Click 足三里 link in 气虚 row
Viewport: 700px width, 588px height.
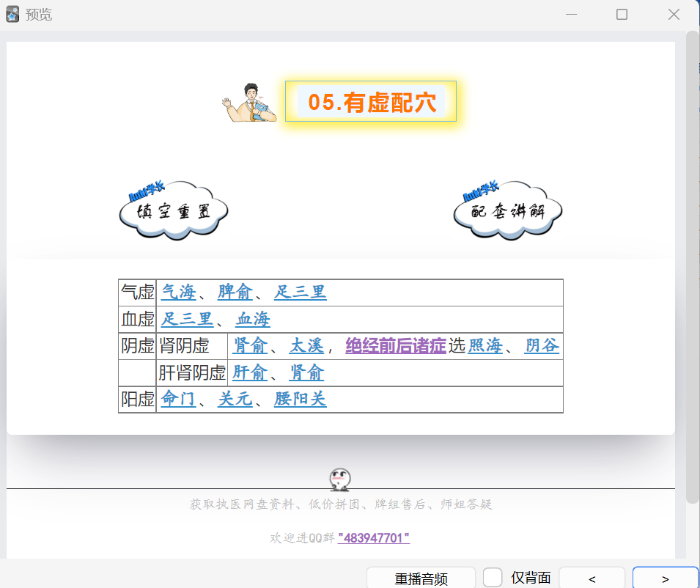click(x=300, y=293)
